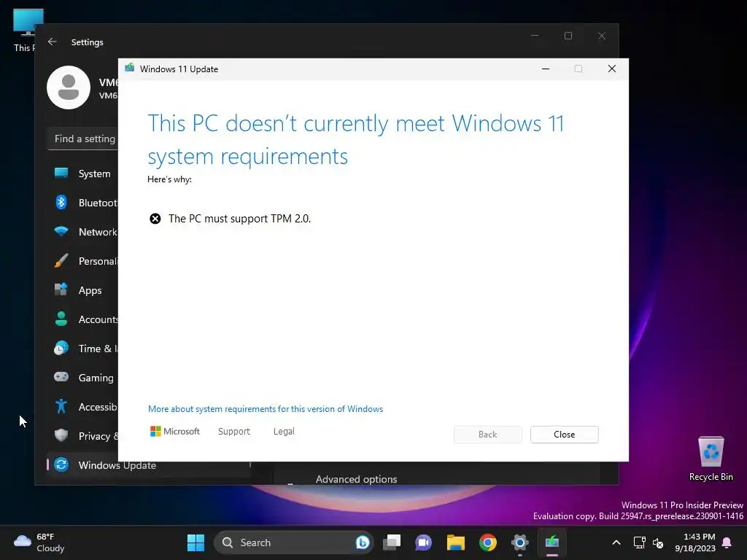Open Apps in the Settings sidebar
The width and height of the screenshot is (747, 560).
82,290
